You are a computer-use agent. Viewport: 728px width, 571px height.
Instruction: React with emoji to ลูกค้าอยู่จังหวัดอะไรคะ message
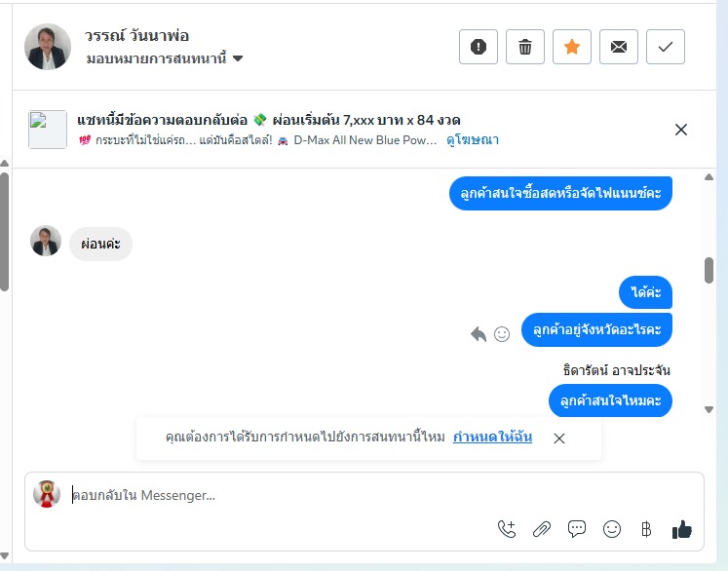tap(502, 334)
